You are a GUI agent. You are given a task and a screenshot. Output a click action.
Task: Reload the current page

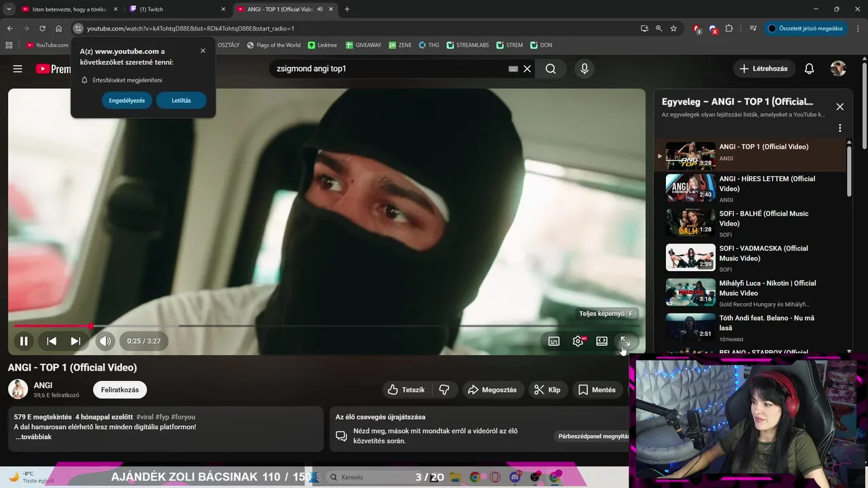click(42, 28)
